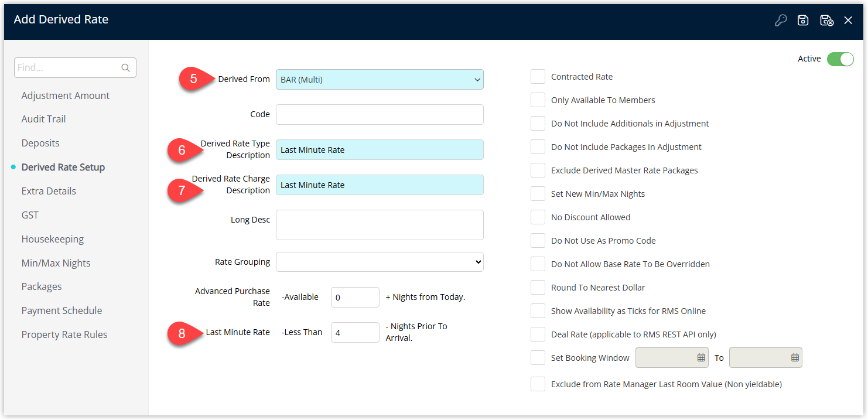
Task: Open Adjustment Amount section
Action: (x=66, y=95)
